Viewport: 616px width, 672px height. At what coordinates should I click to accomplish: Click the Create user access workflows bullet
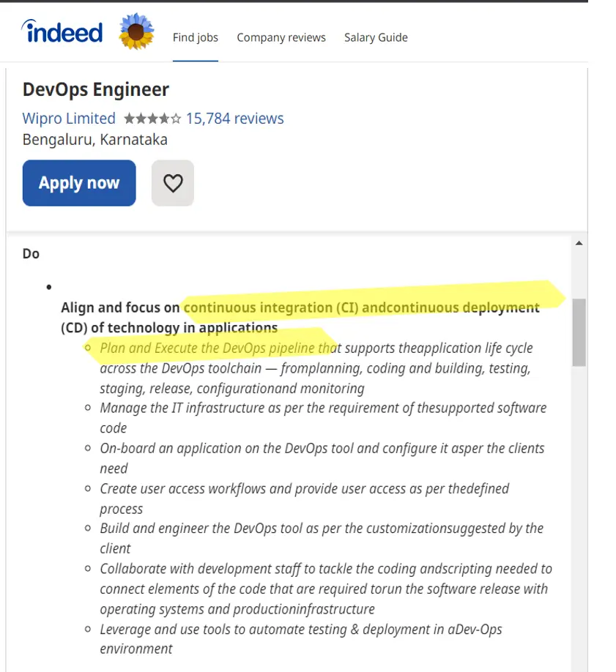point(304,488)
